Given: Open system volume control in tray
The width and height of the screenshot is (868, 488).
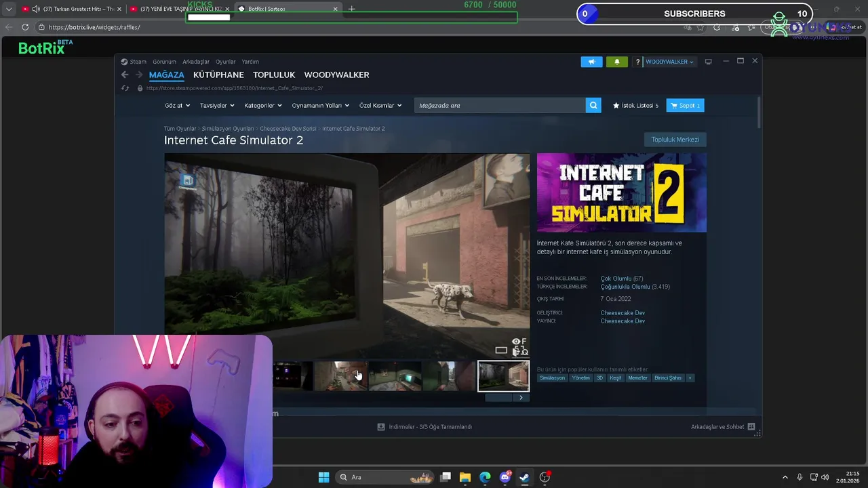Looking at the screenshot, I should [825, 477].
